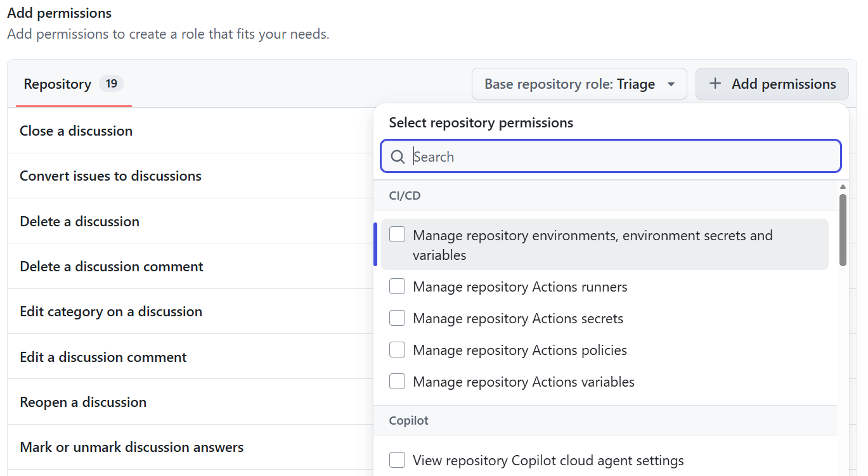This screenshot has height=476, width=868.
Task: Check Manage repository Actions runners
Action: (397, 286)
